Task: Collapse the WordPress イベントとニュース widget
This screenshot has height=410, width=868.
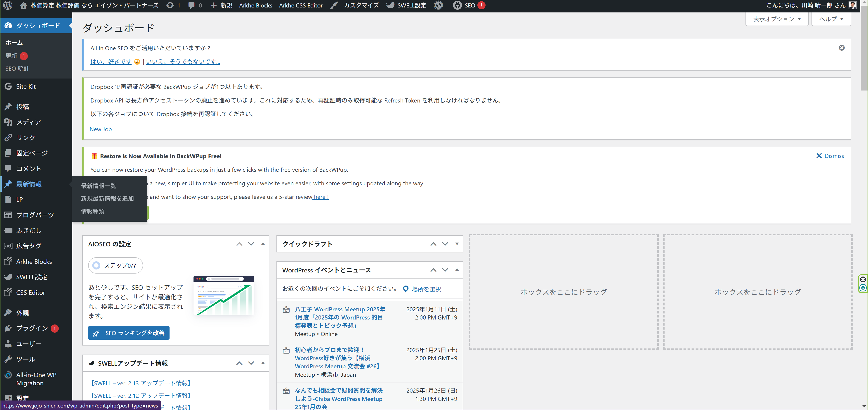Action: pos(457,270)
